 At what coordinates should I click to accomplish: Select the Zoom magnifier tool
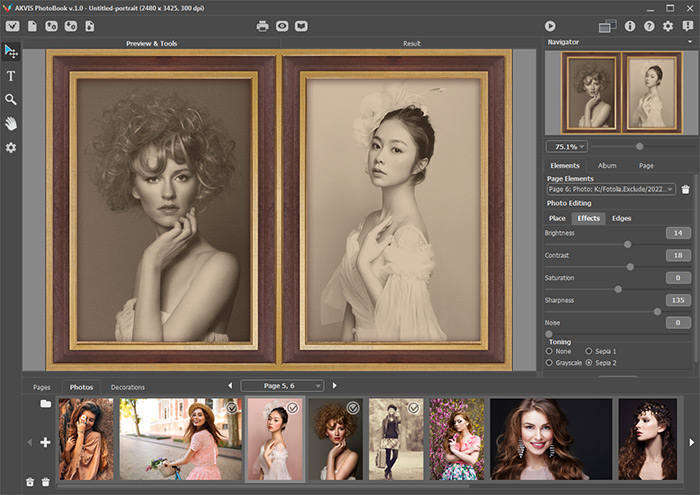(11, 100)
